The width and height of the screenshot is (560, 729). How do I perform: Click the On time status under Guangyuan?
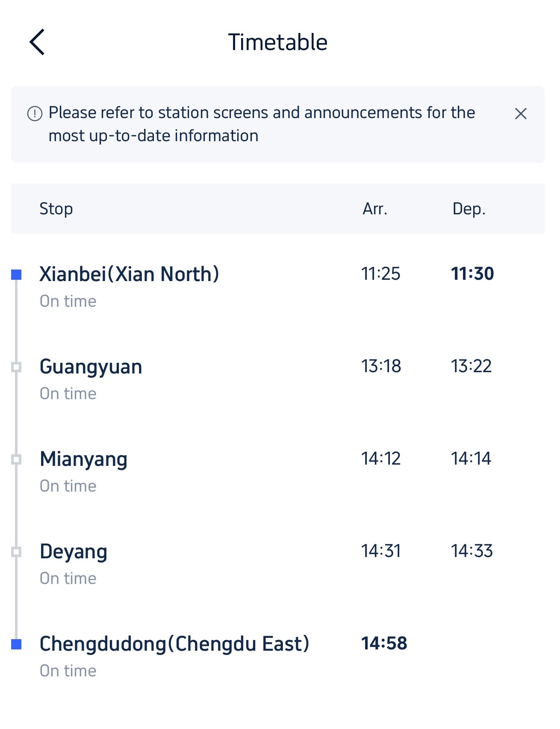(68, 394)
